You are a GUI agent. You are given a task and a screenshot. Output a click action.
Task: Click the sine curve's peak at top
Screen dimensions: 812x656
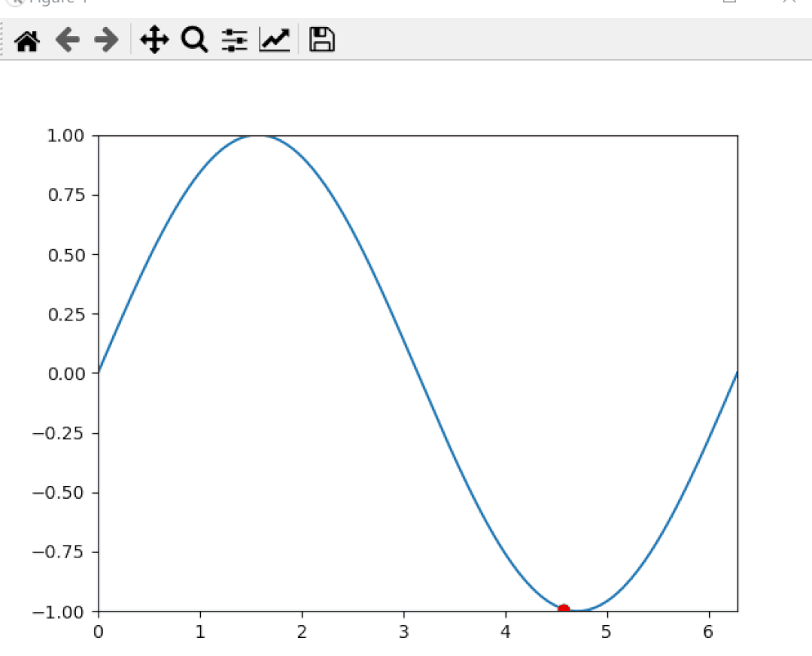tap(258, 136)
